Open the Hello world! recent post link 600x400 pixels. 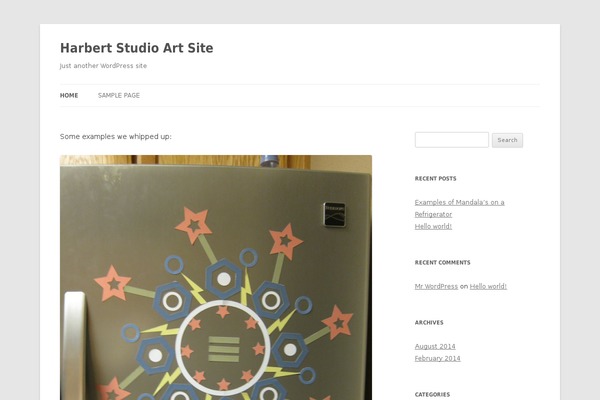point(433,226)
